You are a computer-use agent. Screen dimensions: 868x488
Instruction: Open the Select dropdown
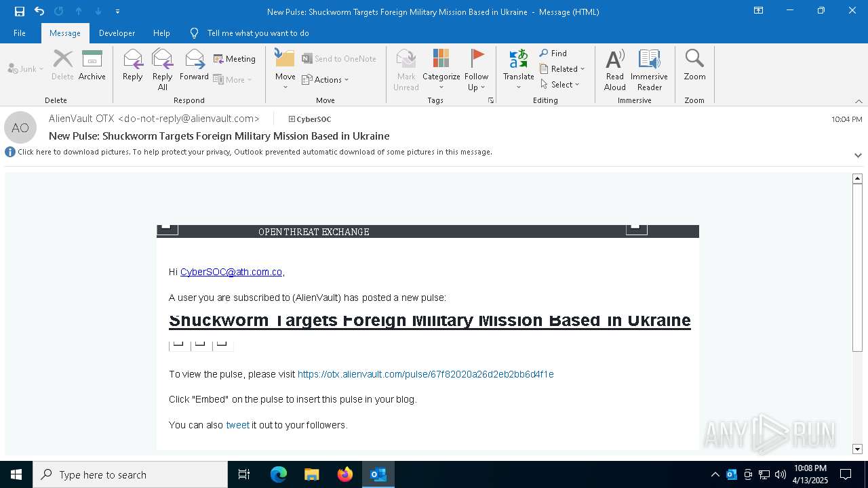tap(560, 85)
